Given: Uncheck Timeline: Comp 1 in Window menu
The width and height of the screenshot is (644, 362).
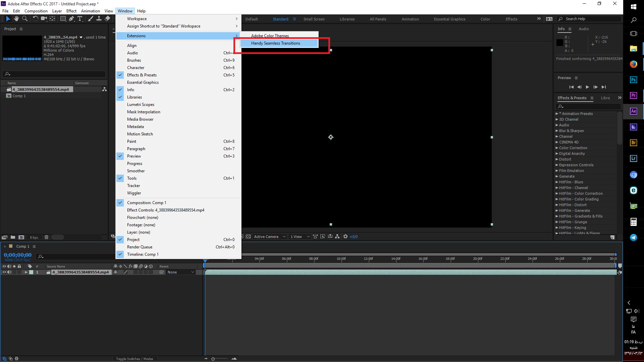Looking at the screenshot, I should 178,254.
